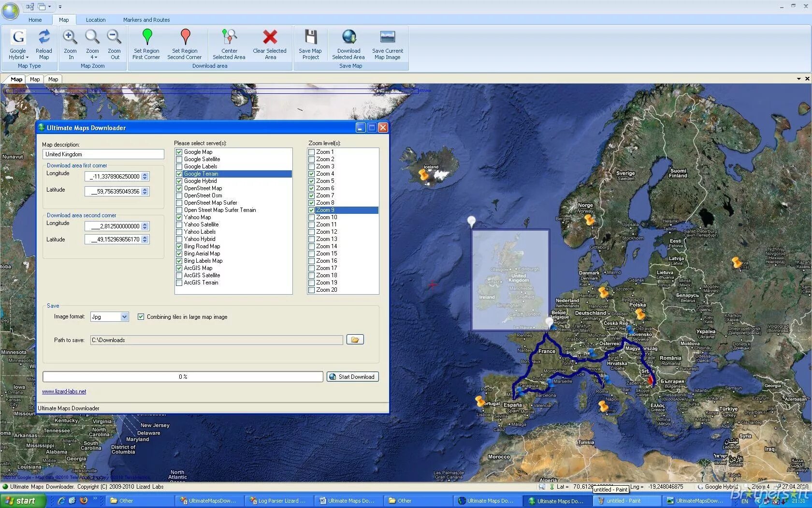Click the Map description text field
Viewport: 812px width, 508px height.
(103, 154)
